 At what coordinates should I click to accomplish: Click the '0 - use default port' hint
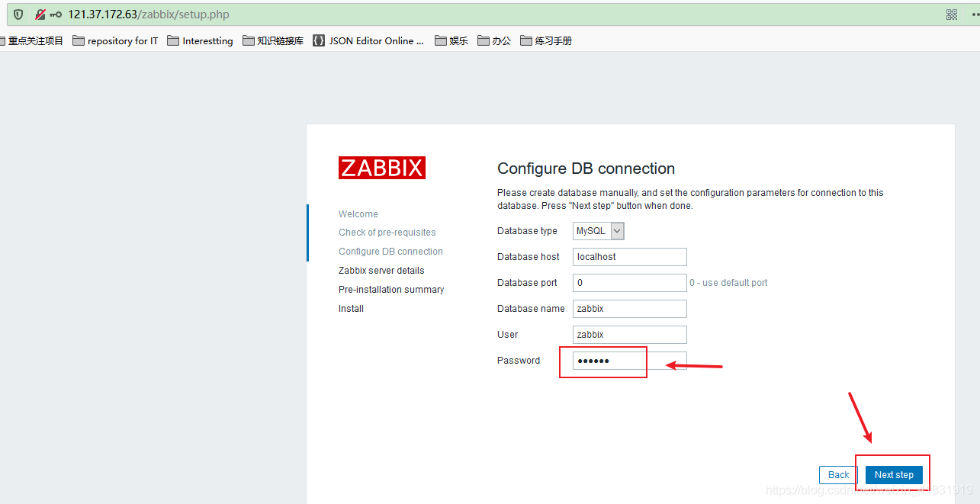(x=728, y=283)
